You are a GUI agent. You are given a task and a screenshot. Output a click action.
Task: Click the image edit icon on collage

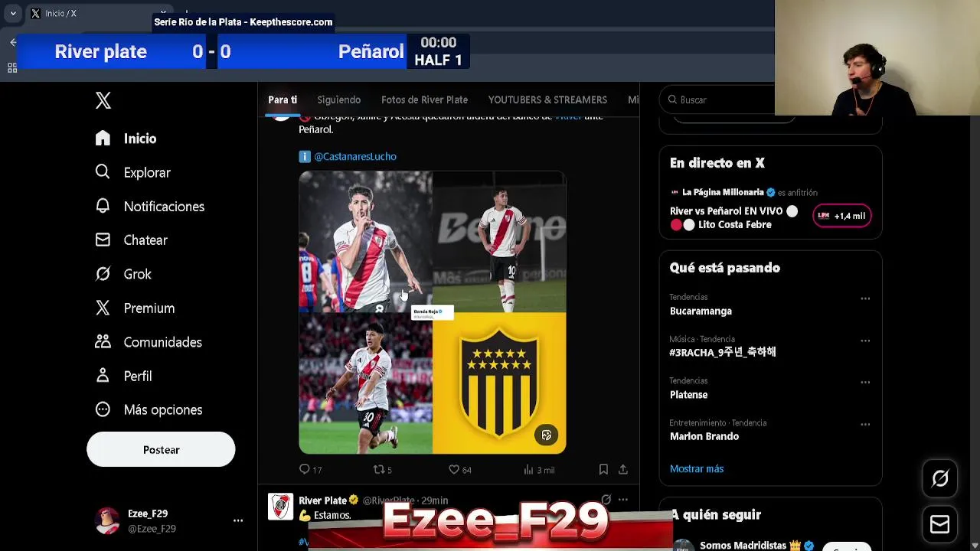coord(547,435)
